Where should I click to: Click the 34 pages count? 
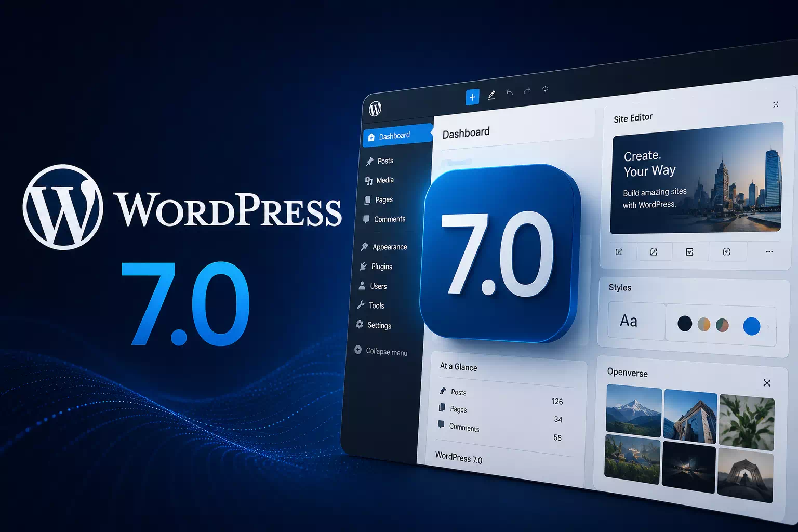pyautogui.click(x=558, y=420)
